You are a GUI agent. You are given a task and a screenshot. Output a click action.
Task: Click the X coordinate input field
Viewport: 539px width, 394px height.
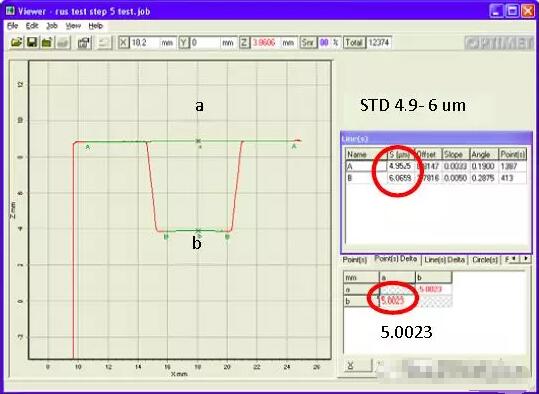147,43
